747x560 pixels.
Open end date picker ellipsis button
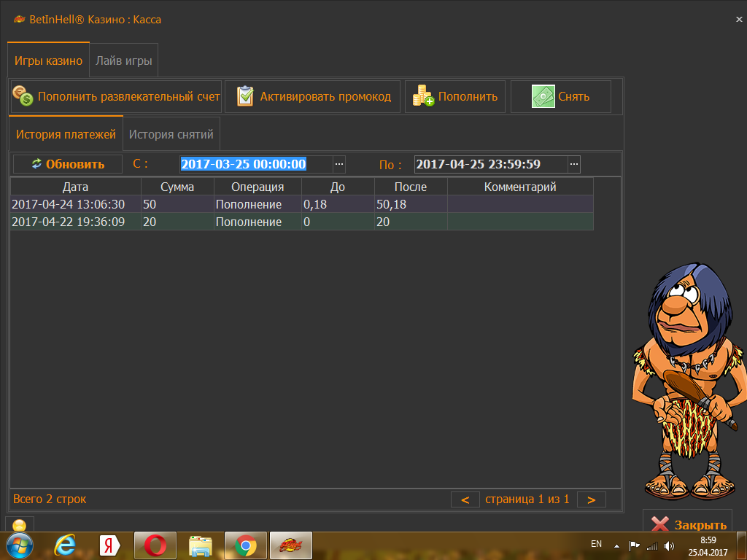point(574,164)
